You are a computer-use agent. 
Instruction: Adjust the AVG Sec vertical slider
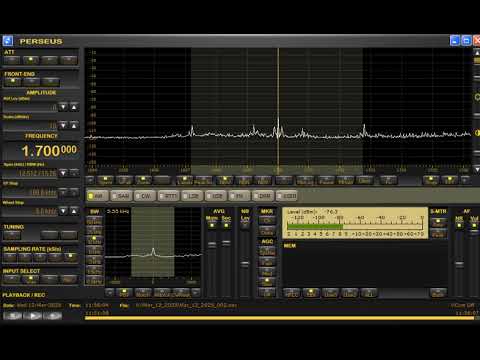coord(226,243)
